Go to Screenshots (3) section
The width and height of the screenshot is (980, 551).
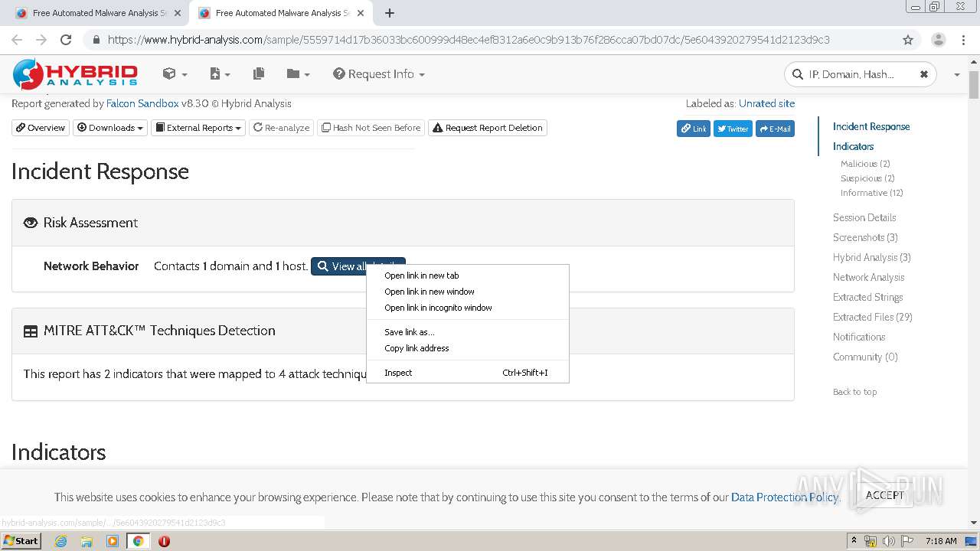865,237
